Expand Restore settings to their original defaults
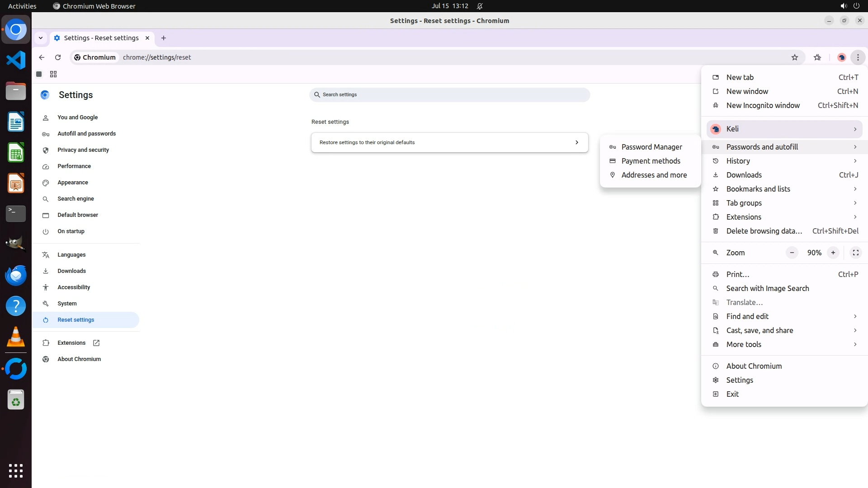The width and height of the screenshot is (868, 488). (x=449, y=142)
